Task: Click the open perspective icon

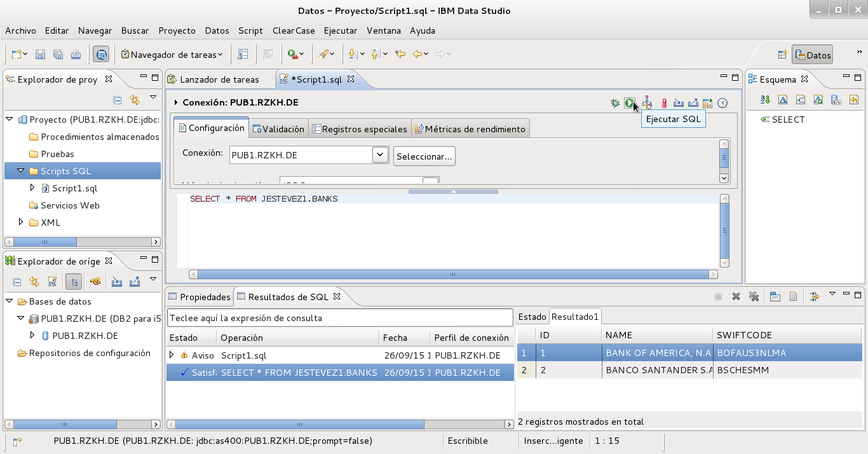Action: [x=782, y=55]
